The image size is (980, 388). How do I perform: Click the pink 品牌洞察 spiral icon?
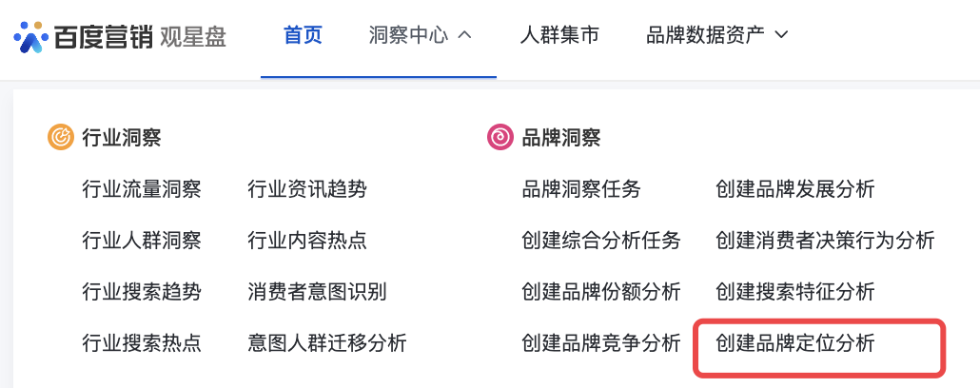[500, 138]
